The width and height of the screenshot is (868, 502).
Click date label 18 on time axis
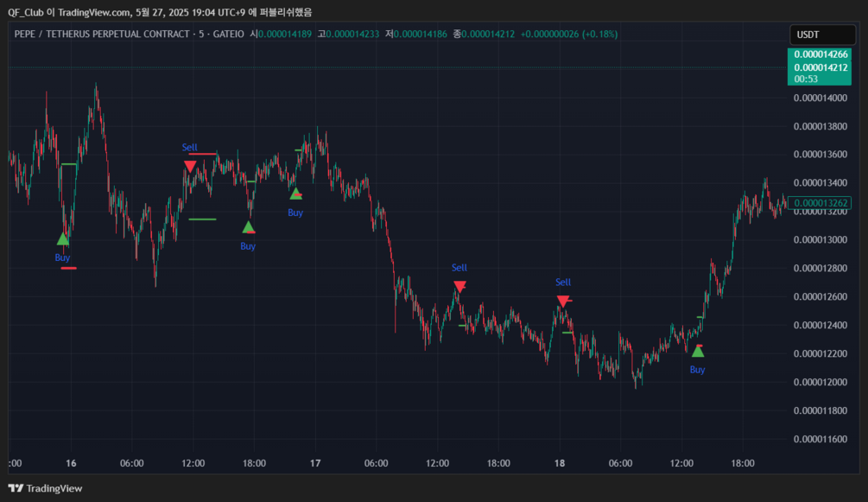560,463
